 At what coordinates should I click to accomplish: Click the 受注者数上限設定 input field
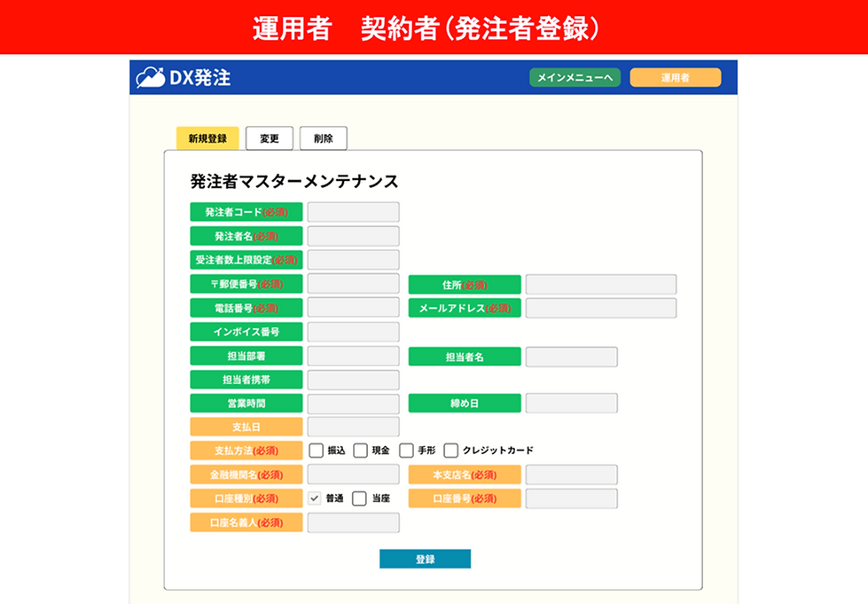tap(353, 260)
